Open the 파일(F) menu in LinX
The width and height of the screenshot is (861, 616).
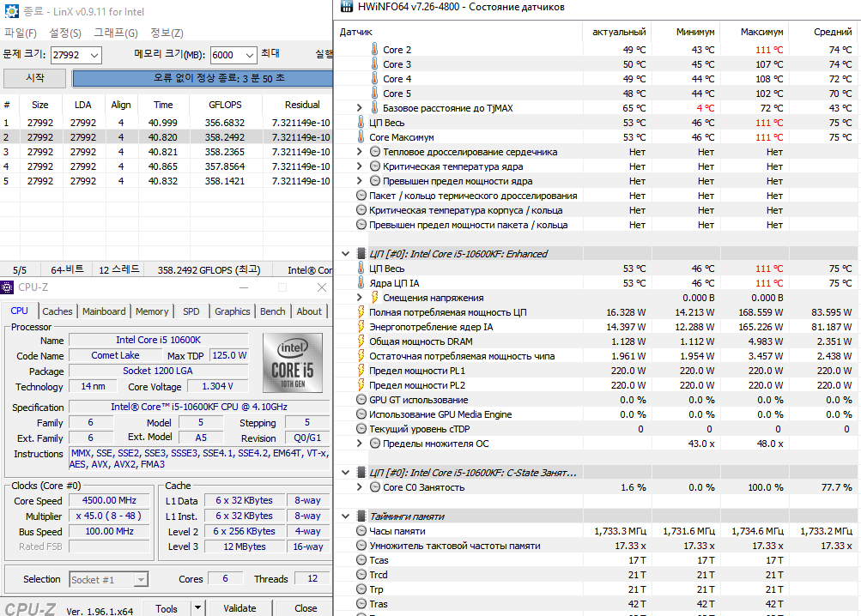[21, 33]
